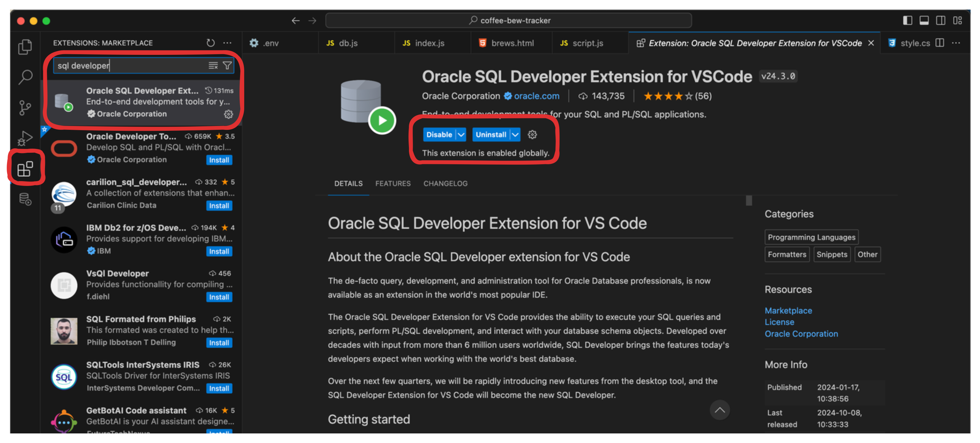The width and height of the screenshot is (980, 443).
Task: Select the Snippets category tag
Action: point(832,255)
